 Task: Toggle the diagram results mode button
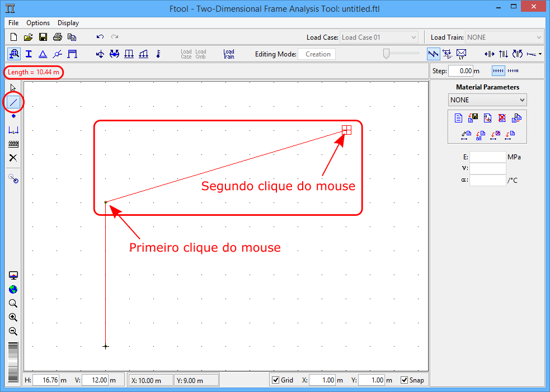tap(434, 54)
